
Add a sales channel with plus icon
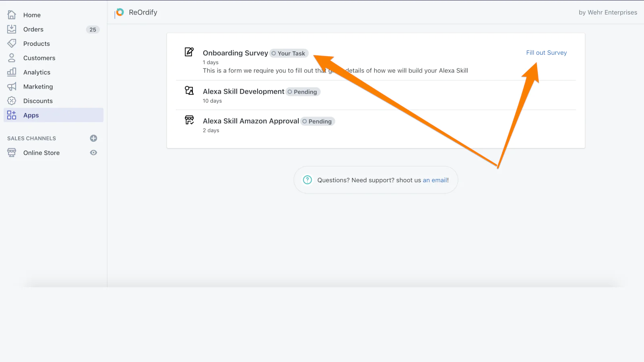[93, 138]
